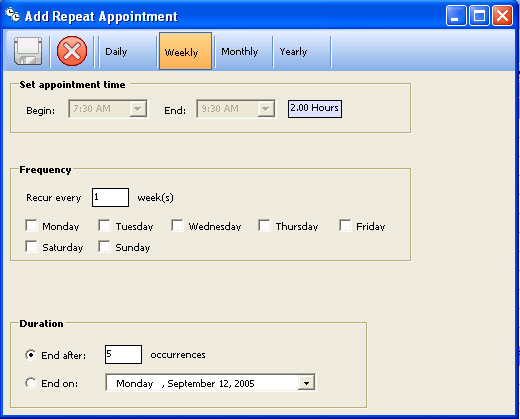Open the Begin time dropdown
The height and width of the screenshot is (419, 520).
138,109
